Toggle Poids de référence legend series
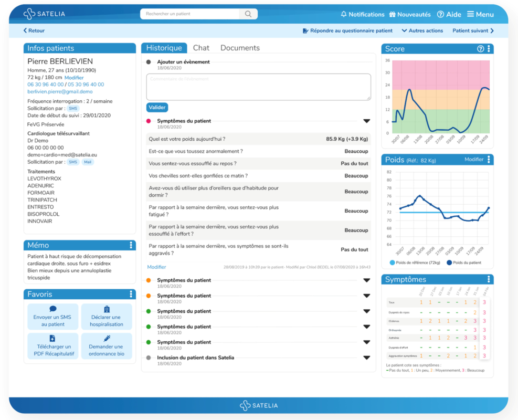This screenshot has width=518, height=420. 415,262
